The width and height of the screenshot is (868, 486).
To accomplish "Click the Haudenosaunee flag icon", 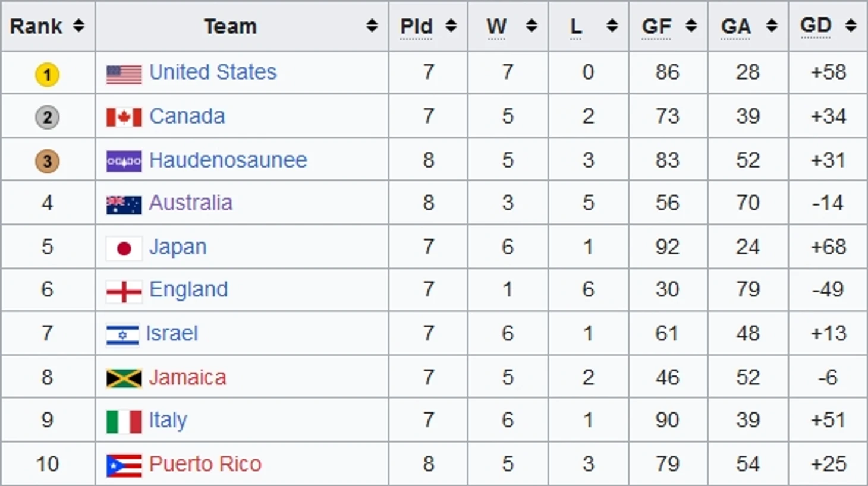I will [x=124, y=161].
